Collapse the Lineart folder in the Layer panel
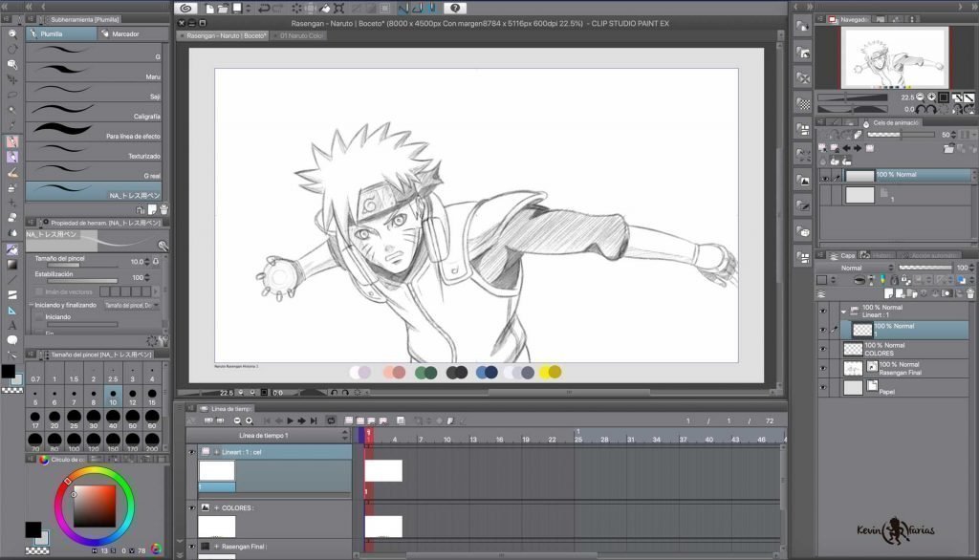The height and width of the screenshot is (560, 979). [843, 311]
